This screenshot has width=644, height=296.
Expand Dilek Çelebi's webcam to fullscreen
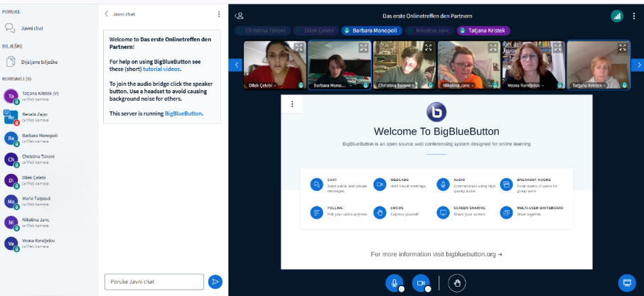click(x=299, y=48)
